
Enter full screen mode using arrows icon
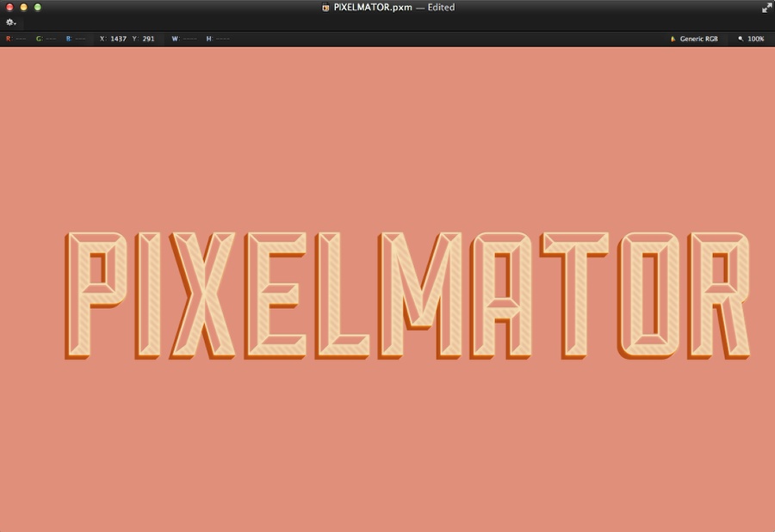click(x=766, y=8)
